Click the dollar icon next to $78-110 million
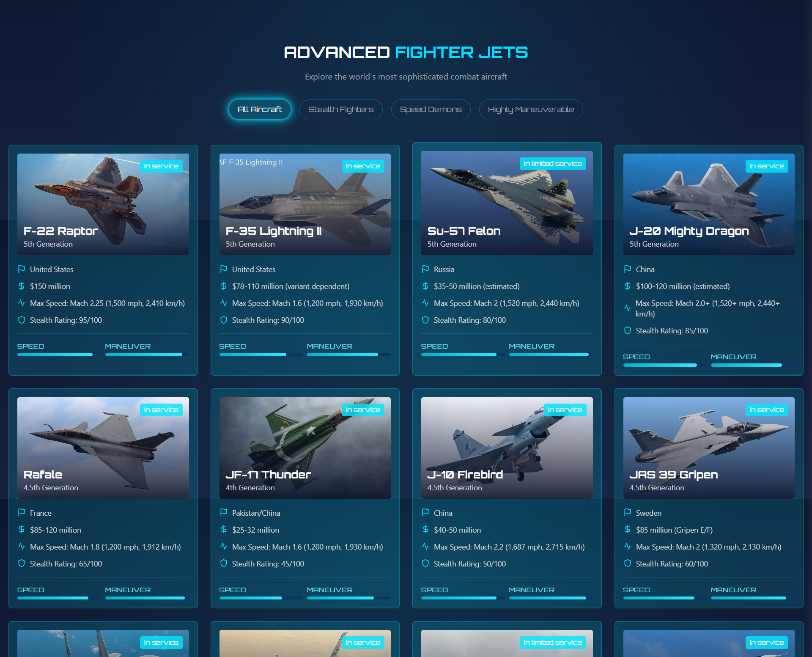812x657 pixels. point(224,286)
